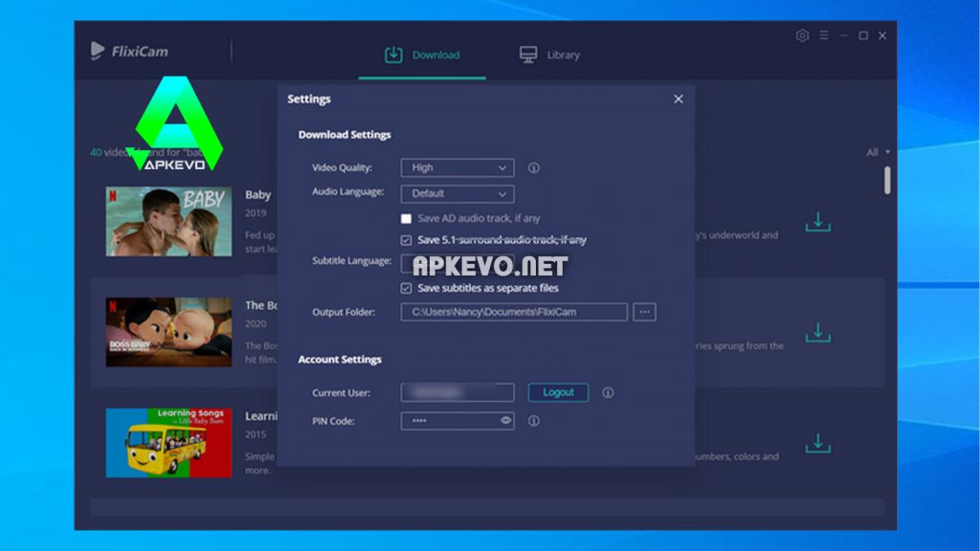Click the PIN Code field
The height and width of the screenshot is (551, 980).
tap(457, 421)
